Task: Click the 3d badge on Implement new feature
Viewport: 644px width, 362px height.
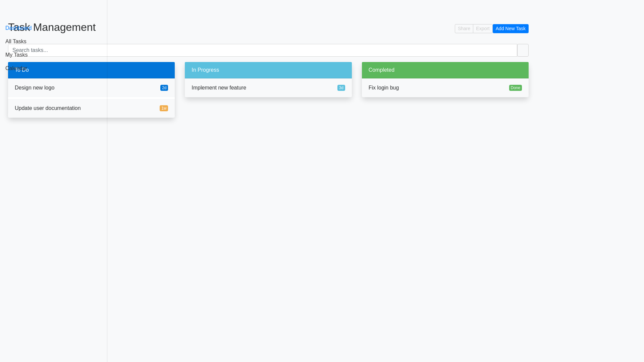Action: (341, 88)
